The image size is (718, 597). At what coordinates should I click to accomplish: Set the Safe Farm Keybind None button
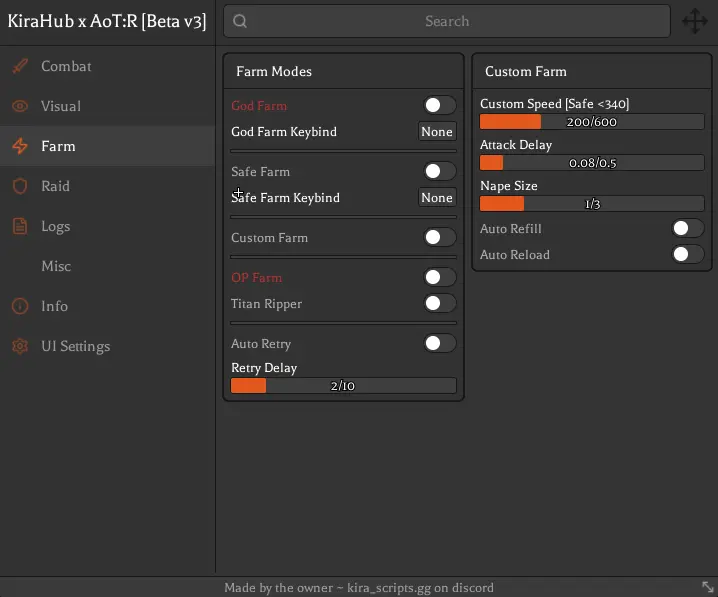point(437,198)
